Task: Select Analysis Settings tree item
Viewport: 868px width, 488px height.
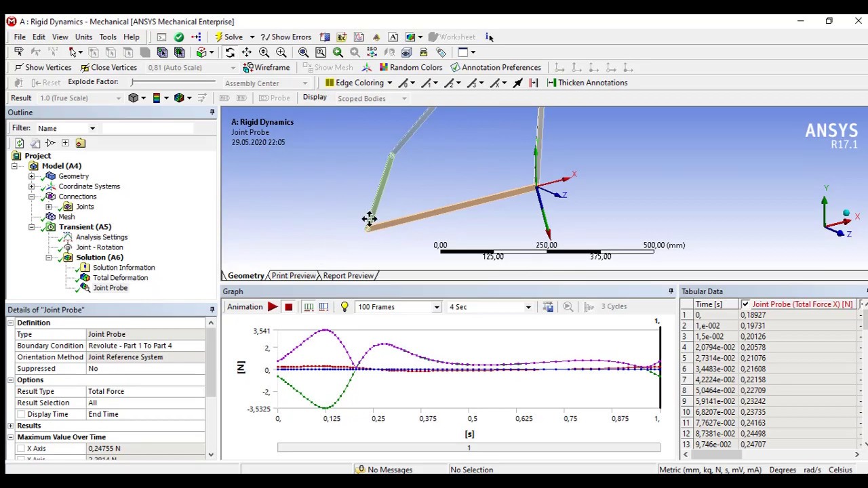Action: tap(102, 237)
